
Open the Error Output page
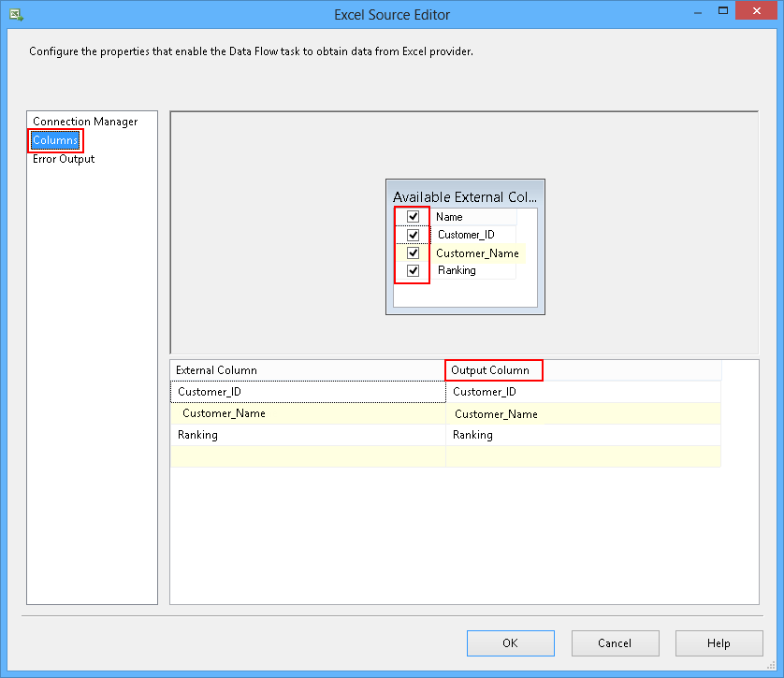[x=64, y=159]
